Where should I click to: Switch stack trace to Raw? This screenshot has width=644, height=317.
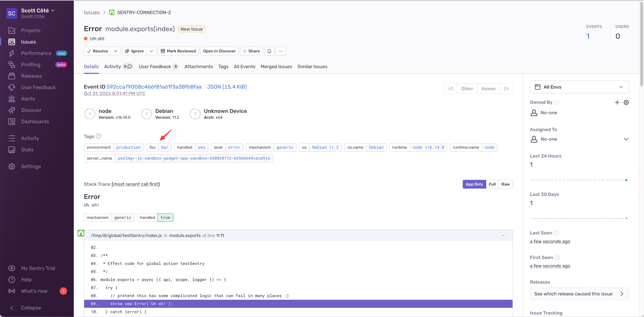[505, 184]
